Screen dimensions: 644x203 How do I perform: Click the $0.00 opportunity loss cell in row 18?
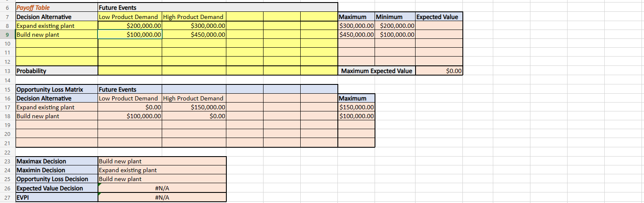[194, 116]
